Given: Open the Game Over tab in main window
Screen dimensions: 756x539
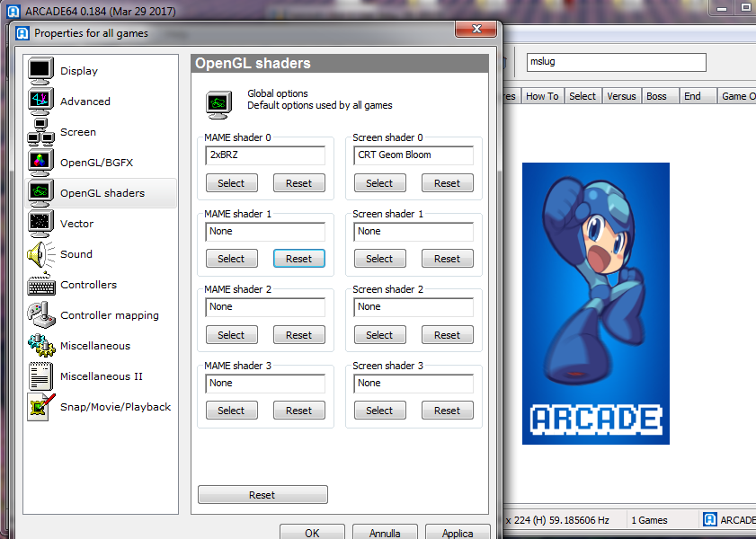Looking at the screenshot, I should (737, 96).
